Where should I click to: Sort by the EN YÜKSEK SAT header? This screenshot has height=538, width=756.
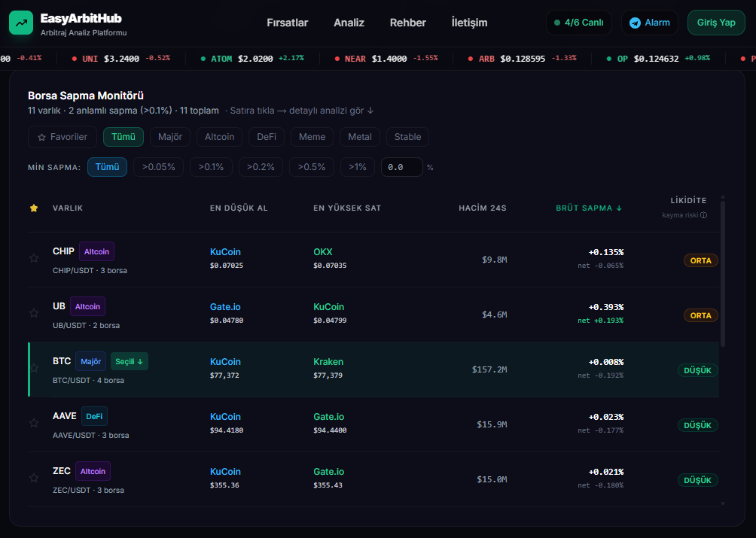347,208
